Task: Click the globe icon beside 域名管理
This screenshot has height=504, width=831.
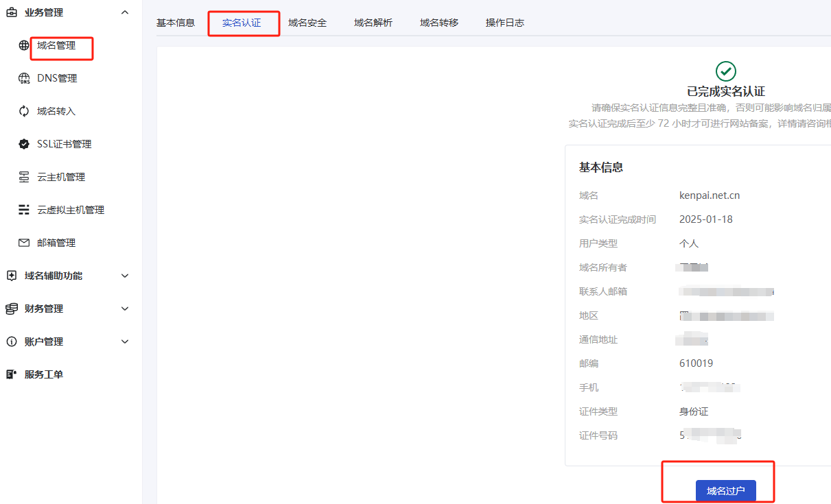Action: pyautogui.click(x=24, y=46)
